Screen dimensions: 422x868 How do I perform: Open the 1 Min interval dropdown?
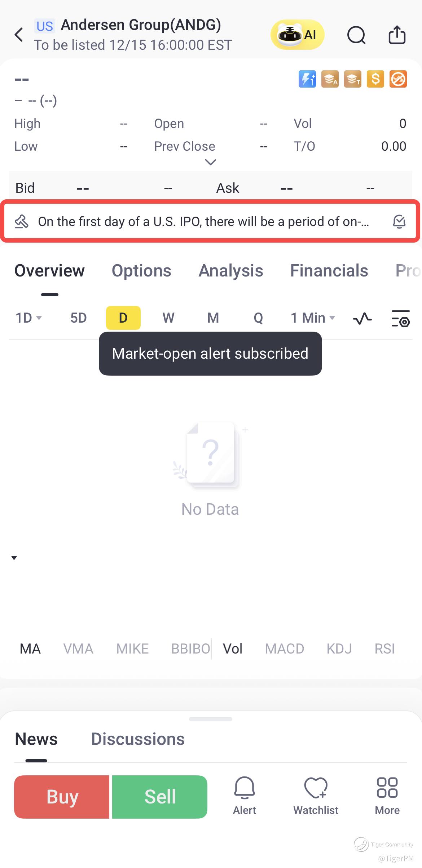[313, 318]
